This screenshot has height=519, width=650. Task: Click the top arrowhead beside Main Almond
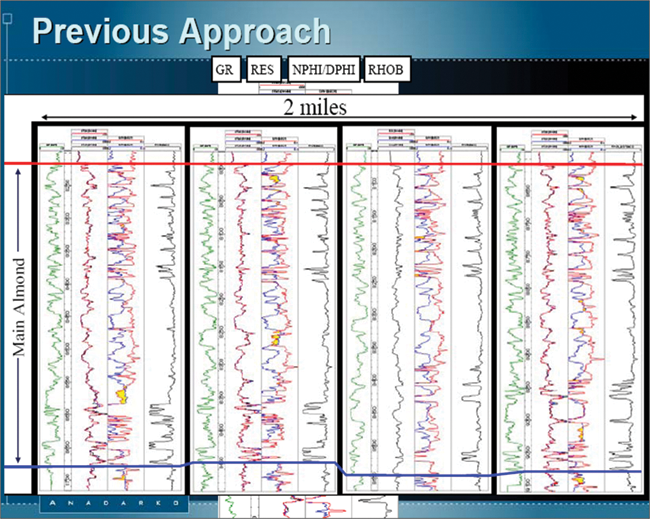(x=17, y=172)
